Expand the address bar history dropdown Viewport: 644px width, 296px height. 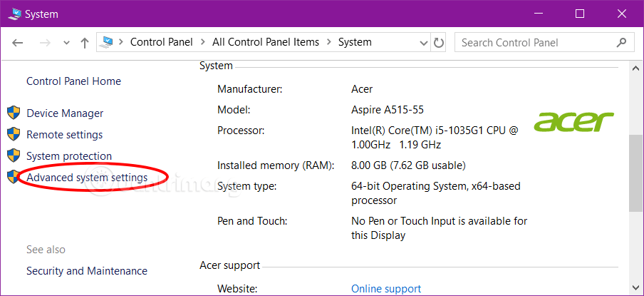(x=423, y=43)
